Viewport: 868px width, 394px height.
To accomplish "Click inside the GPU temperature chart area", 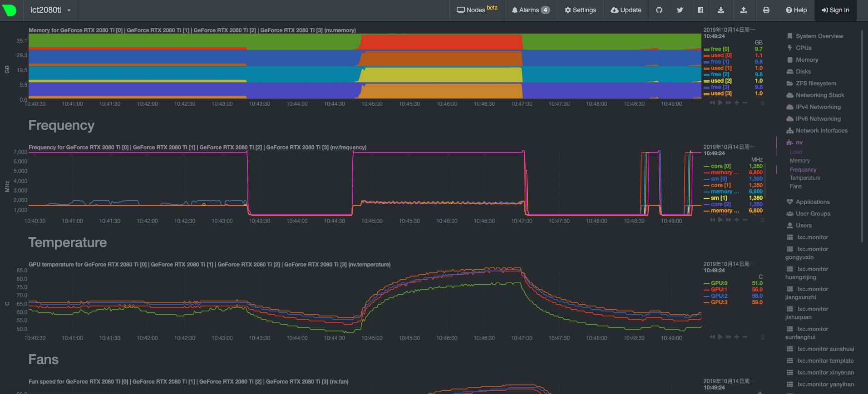I will tap(365, 300).
